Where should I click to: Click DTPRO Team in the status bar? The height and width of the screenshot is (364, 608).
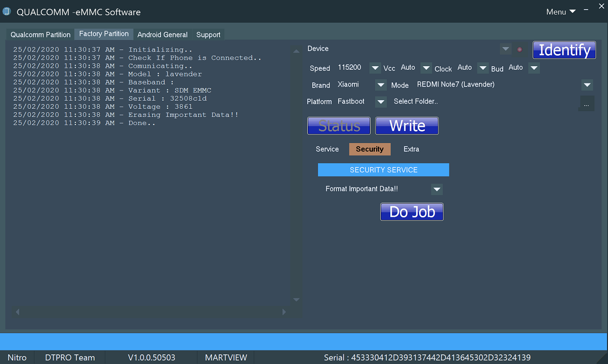click(x=70, y=357)
